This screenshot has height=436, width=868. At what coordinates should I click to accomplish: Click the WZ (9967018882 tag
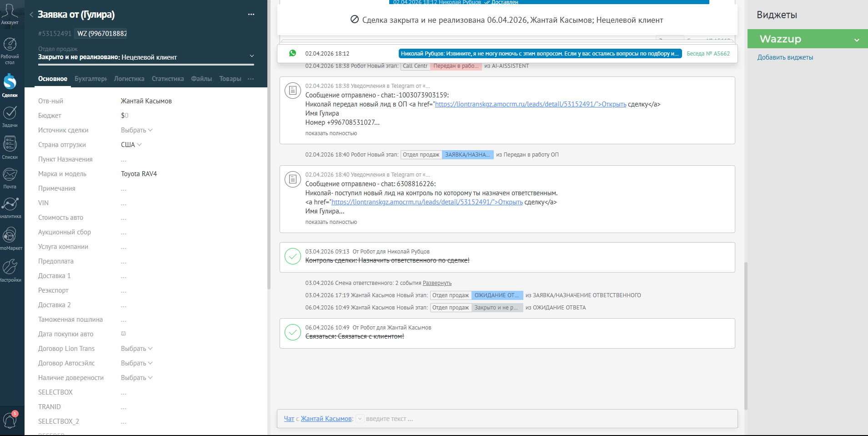[101, 34]
